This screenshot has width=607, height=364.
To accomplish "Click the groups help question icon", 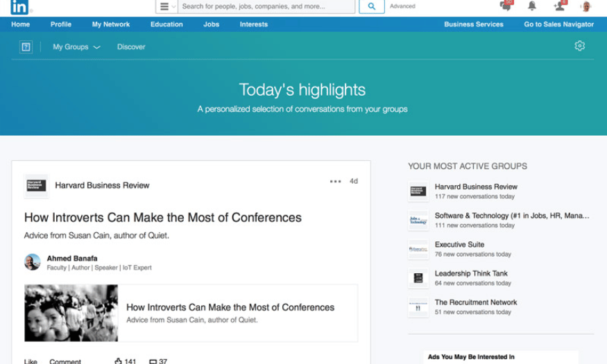I will [x=26, y=47].
